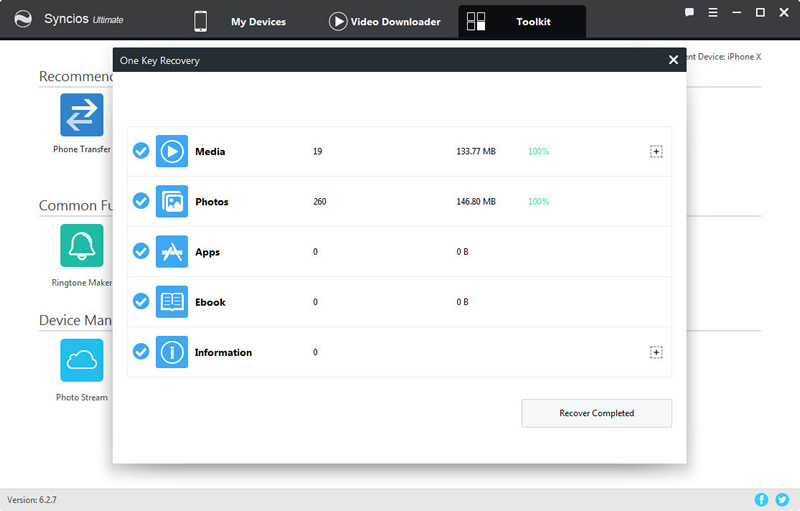
Task: Click the Recover Completed button
Action: pyautogui.click(x=596, y=413)
